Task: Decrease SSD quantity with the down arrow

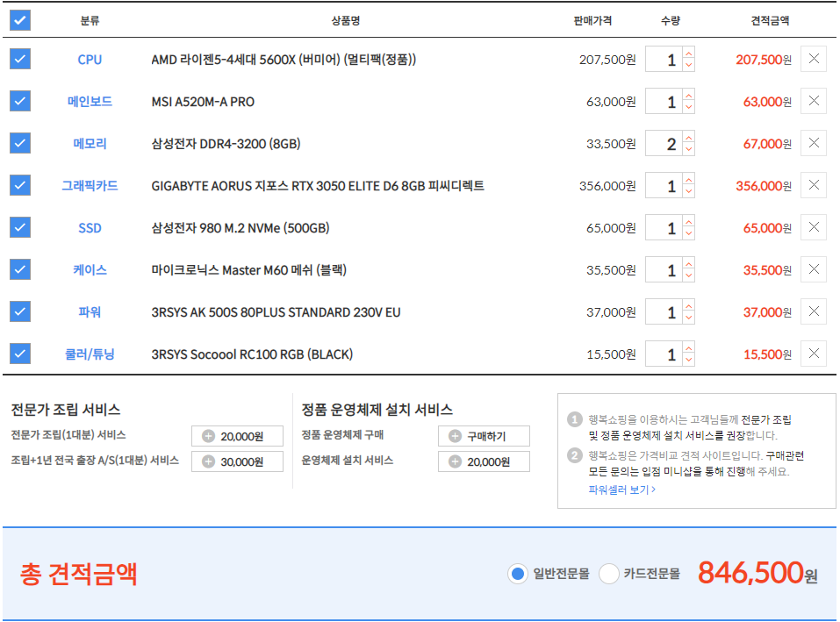Action: [689, 234]
